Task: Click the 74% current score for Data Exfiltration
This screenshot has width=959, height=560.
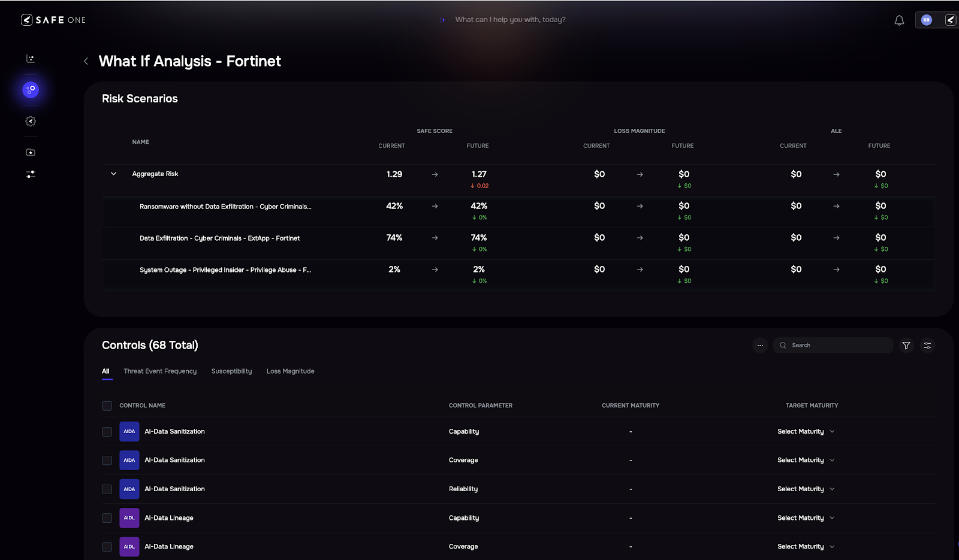Action: pyautogui.click(x=394, y=238)
